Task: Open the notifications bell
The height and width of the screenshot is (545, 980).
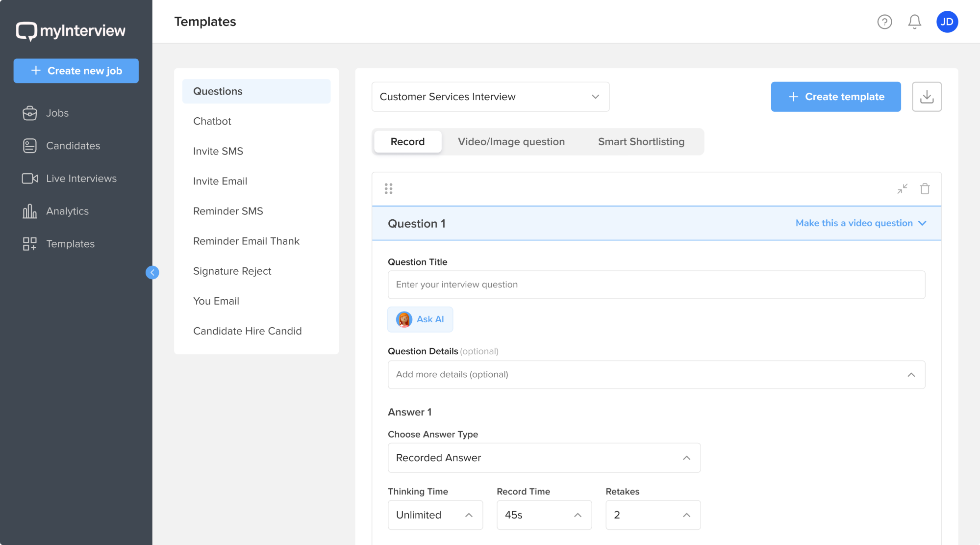Action: (914, 22)
